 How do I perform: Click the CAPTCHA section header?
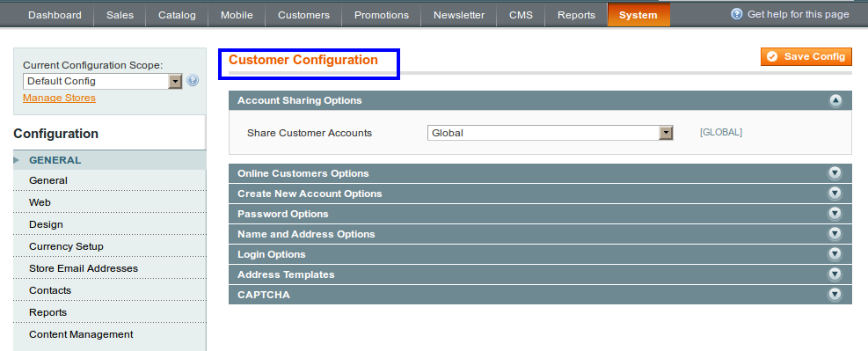click(x=540, y=295)
